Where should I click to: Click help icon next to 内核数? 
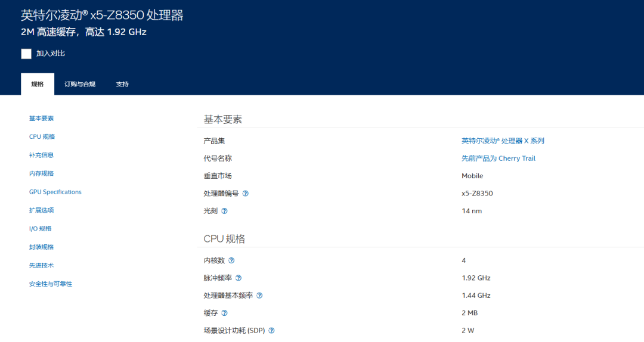coord(231,260)
